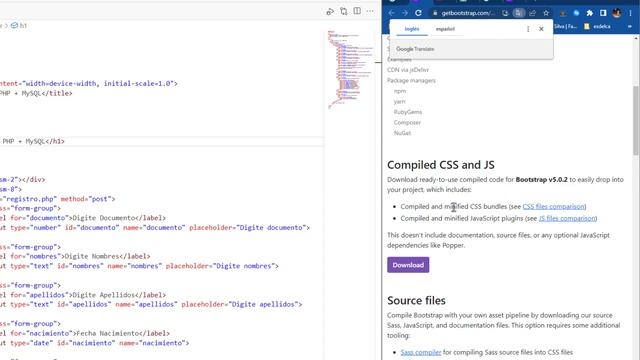640x360 pixels.
Task: Click the Compiled CSS and JS heading
Action: pos(441,165)
